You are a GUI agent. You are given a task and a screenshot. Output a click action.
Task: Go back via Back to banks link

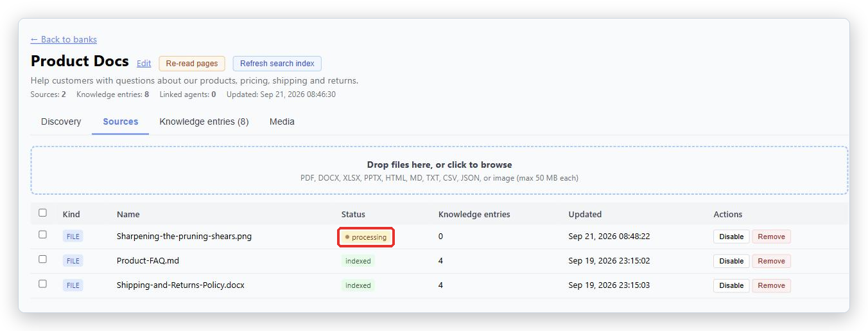tap(64, 39)
